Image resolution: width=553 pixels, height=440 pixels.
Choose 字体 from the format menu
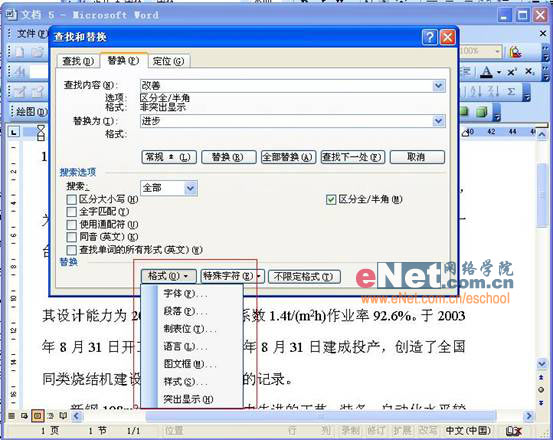click(185, 293)
